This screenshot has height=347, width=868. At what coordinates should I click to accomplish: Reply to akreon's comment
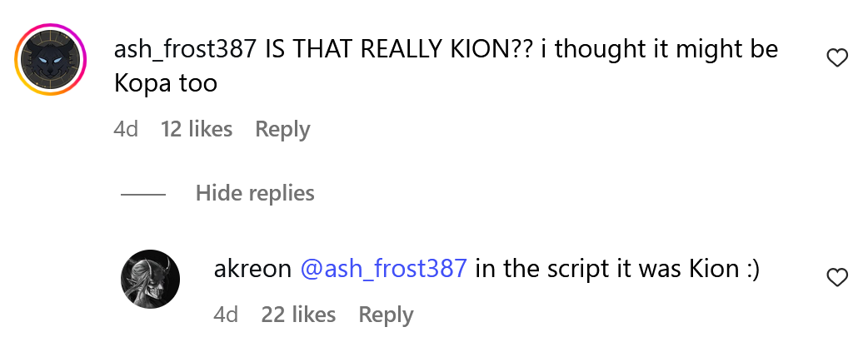[x=386, y=315]
